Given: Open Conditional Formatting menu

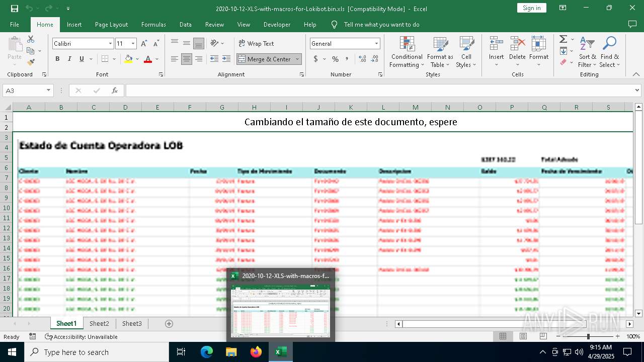Looking at the screenshot, I should coord(407,52).
